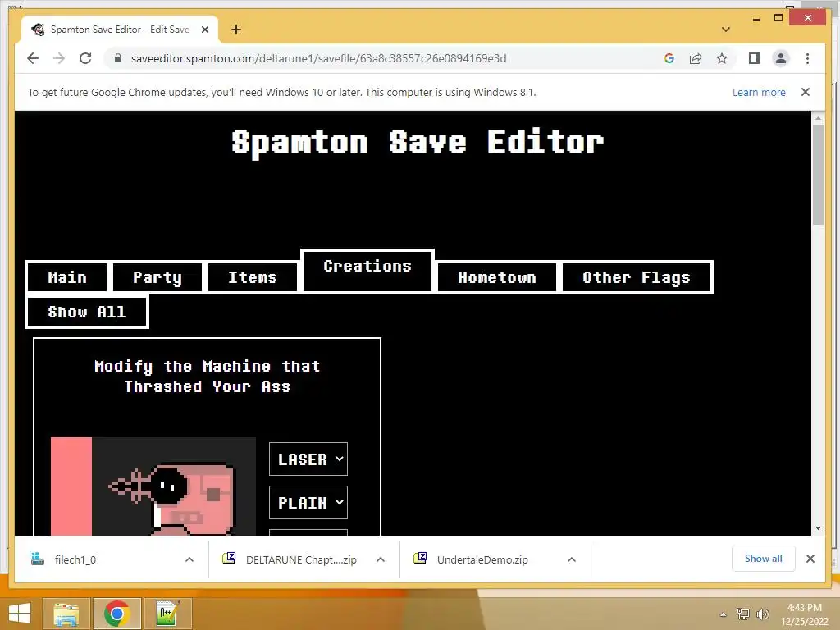Switch to the Items tab
Screen dimensions: 840x630
(x=253, y=277)
